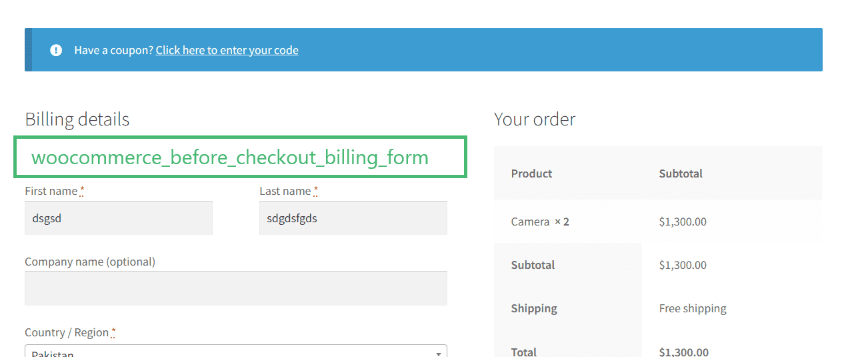Click the Your order heading
The image size is (868, 357).
(535, 119)
